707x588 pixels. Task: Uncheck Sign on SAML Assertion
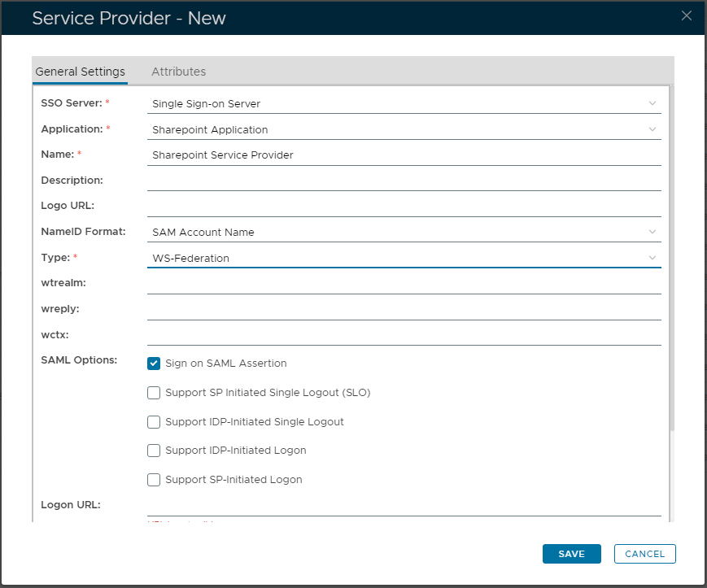tap(154, 364)
